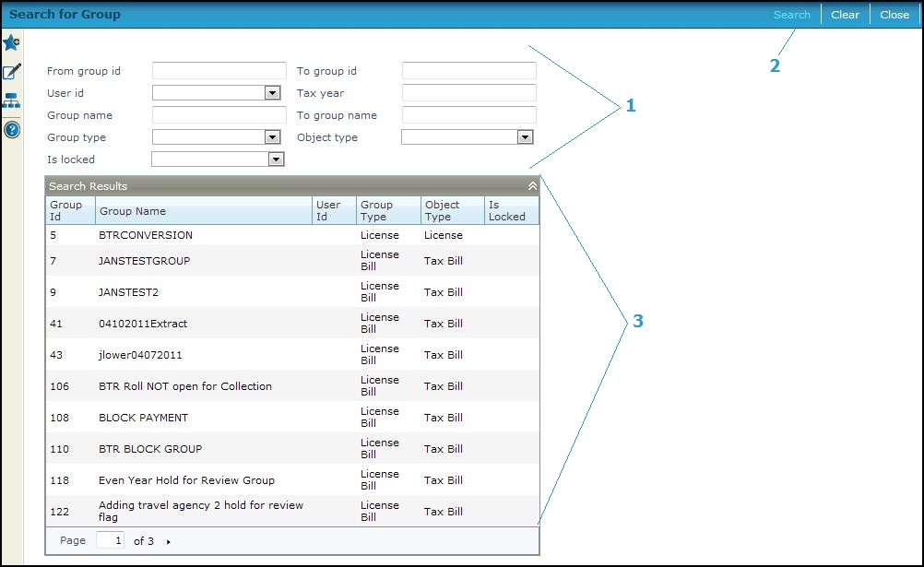Image resolution: width=924 pixels, height=567 pixels.
Task: Click the add favorite star icon
Action: click(11, 43)
